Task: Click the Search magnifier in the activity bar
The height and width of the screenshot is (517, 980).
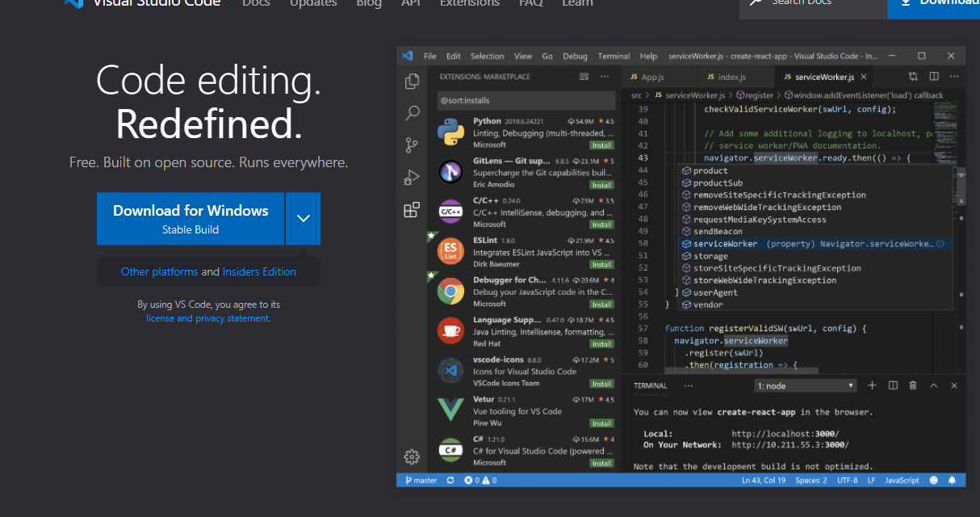Action: pyautogui.click(x=412, y=113)
